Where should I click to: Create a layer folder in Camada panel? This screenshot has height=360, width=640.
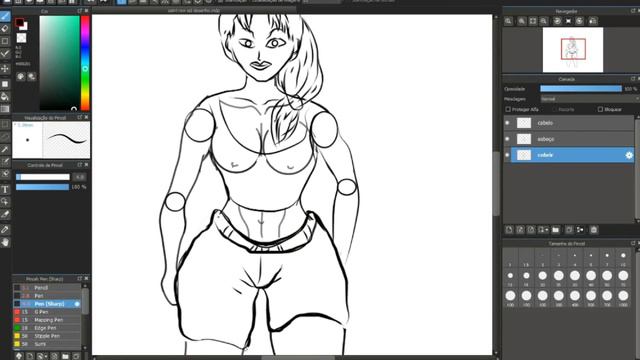point(556,230)
